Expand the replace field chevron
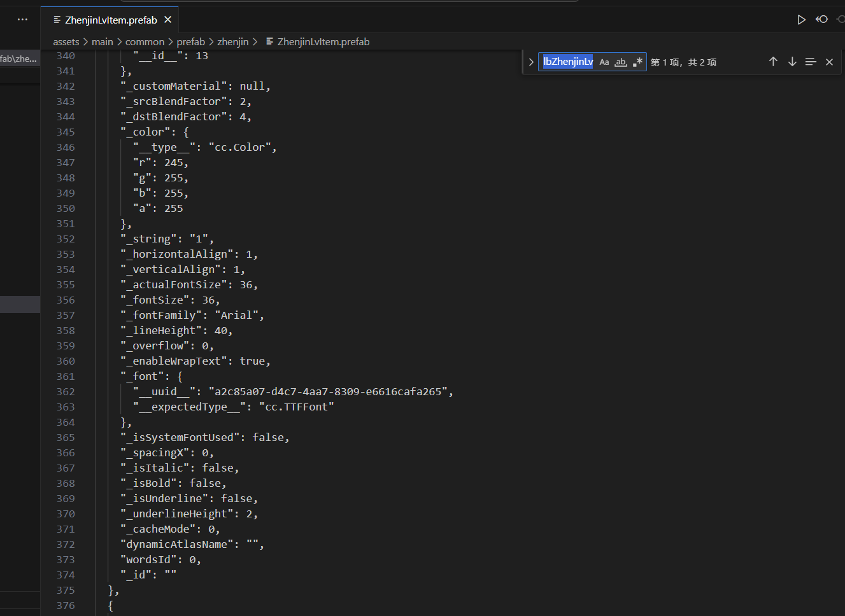 point(531,62)
